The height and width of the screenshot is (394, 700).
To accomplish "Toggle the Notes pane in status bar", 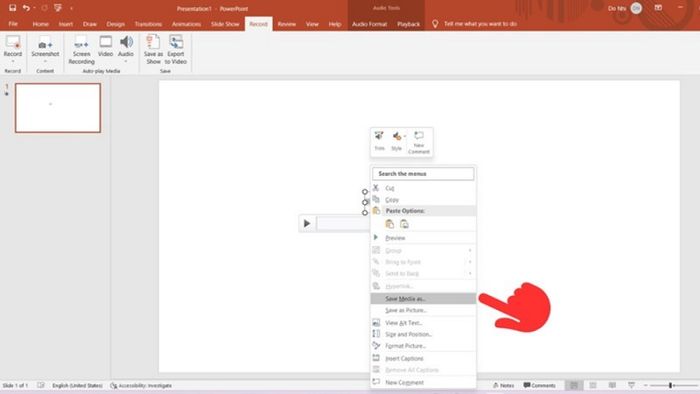I will point(504,385).
